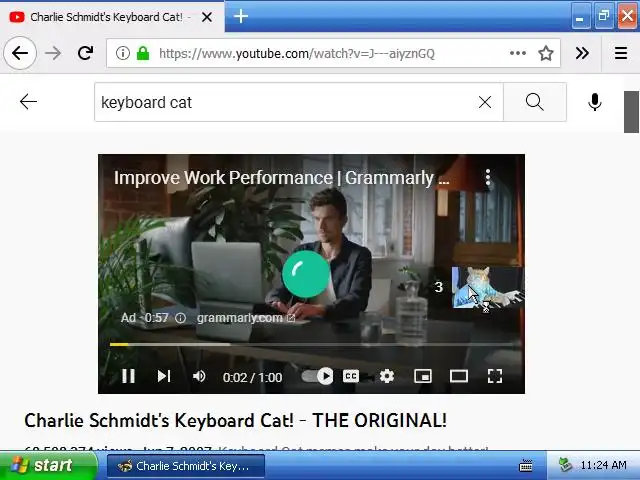Toggle closed captions
The width and height of the screenshot is (640, 480).
coord(351,376)
